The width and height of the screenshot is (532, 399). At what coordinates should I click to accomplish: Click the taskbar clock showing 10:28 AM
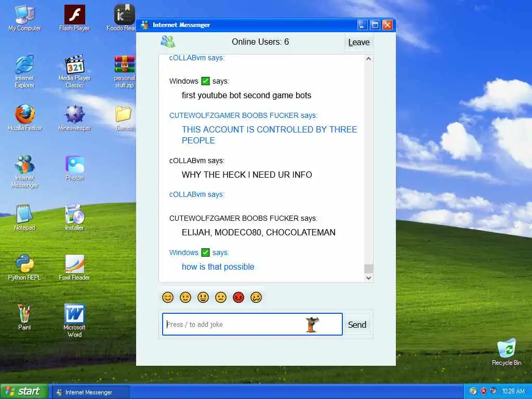pos(513,391)
